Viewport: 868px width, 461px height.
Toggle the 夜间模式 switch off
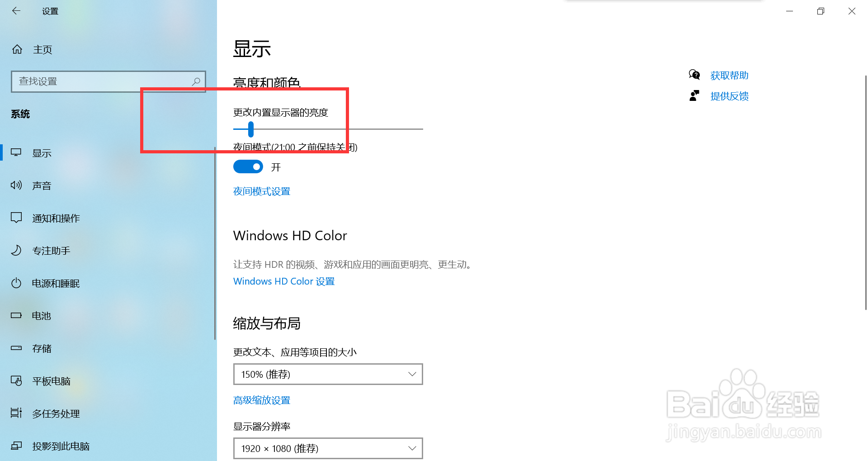pos(248,167)
